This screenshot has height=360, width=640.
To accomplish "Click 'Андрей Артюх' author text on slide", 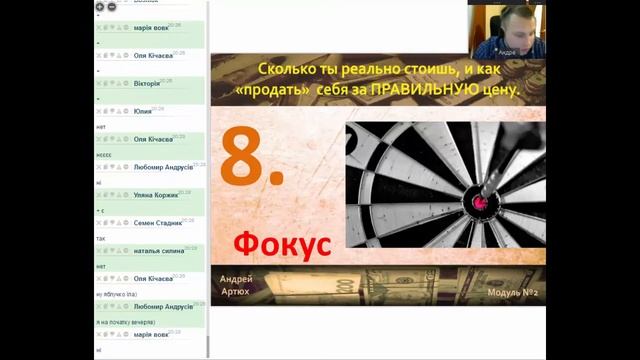I will click(x=236, y=285).
